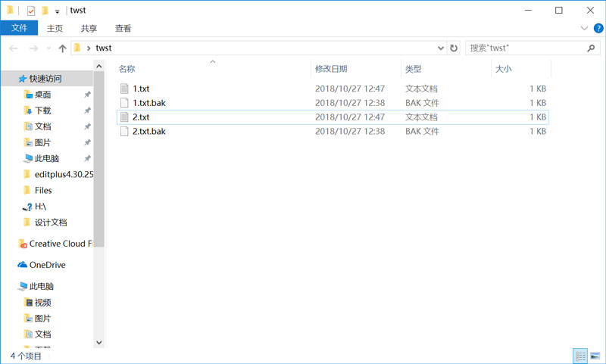Screen dimensions: 606x364
Task: Expand the ribbon with the chevron
Action: [x=584, y=28]
